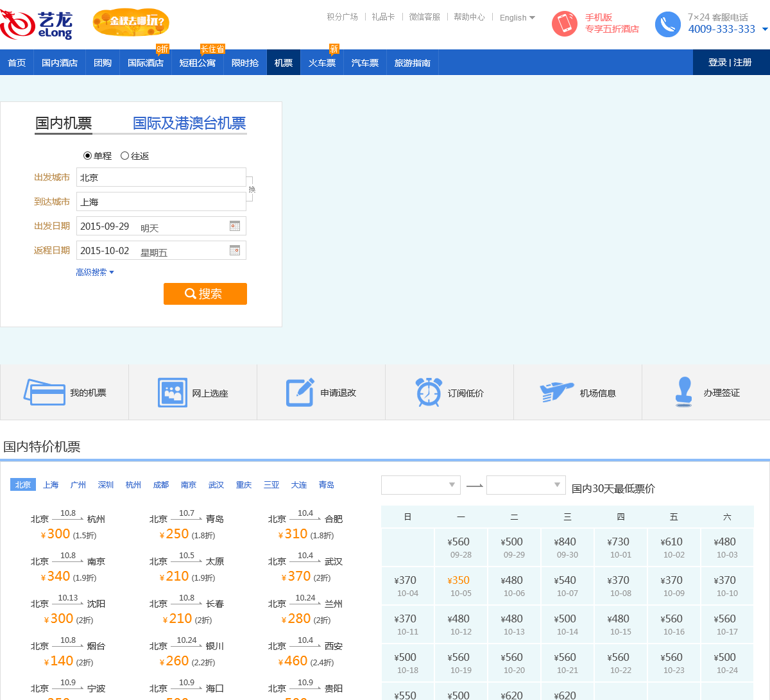Click the 返程日期 date field
The height and width of the screenshot is (700, 770).
(161, 250)
